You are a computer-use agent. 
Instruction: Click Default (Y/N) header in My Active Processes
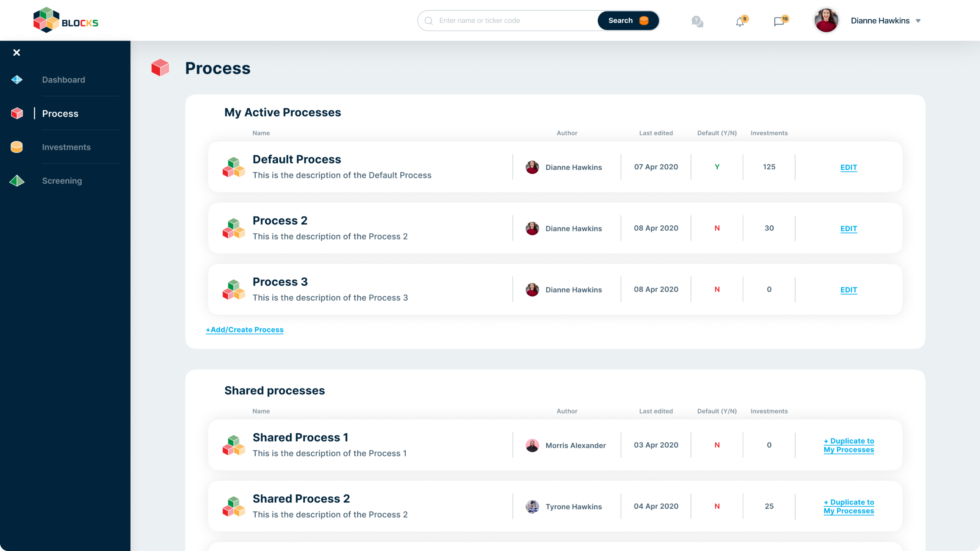[717, 133]
